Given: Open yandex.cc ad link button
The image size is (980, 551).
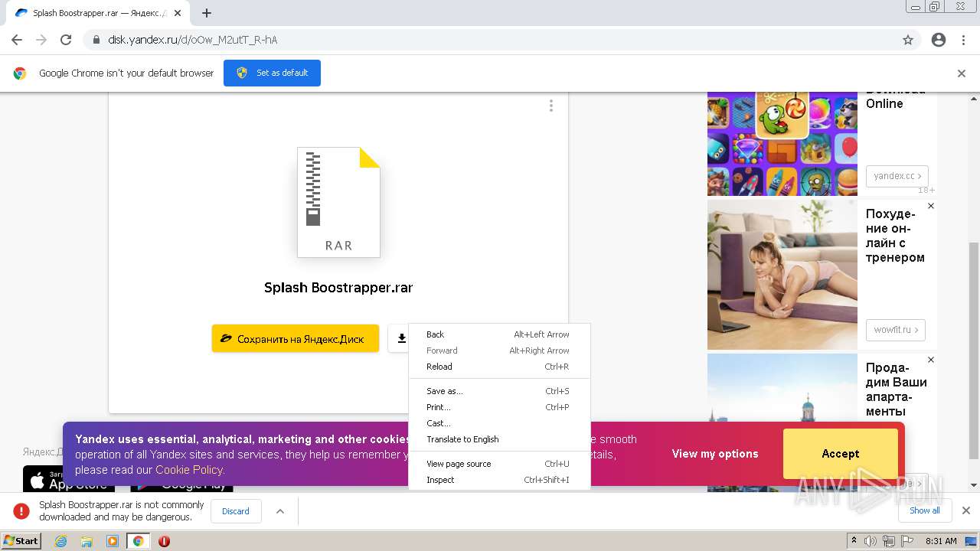Looking at the screenshot, I should point(897,176).
